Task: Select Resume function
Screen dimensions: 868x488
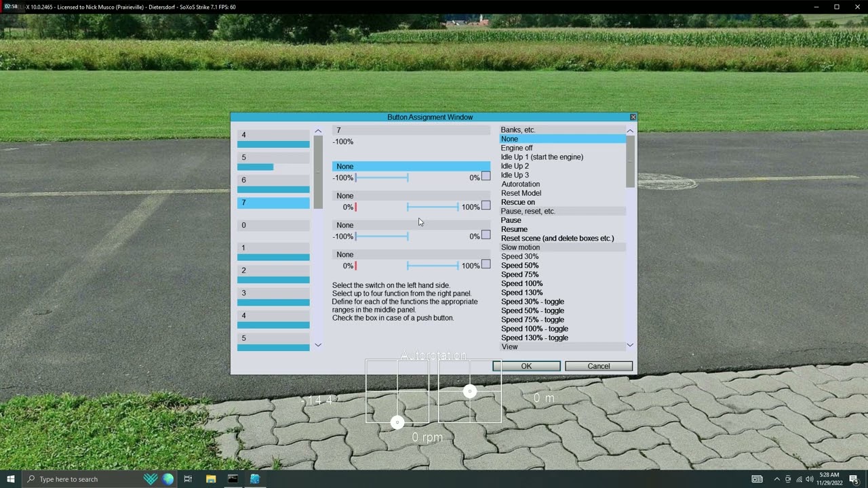Action: 514,229
